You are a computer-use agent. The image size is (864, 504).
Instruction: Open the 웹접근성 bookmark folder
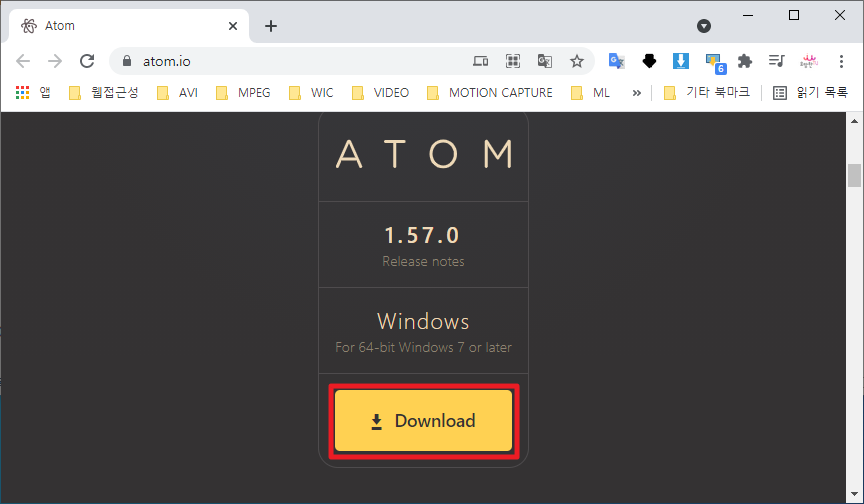[x=103, y=92]
